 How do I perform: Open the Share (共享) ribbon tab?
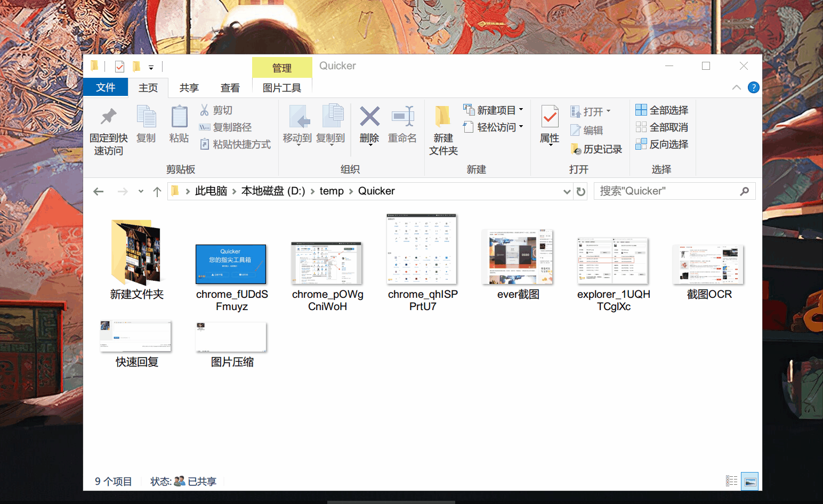(189, 87)
